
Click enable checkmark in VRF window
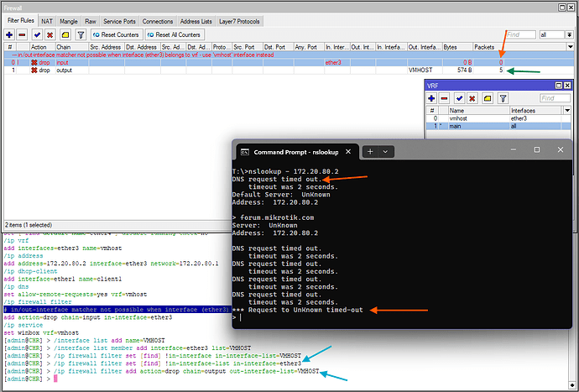click(x=459, y=98)
